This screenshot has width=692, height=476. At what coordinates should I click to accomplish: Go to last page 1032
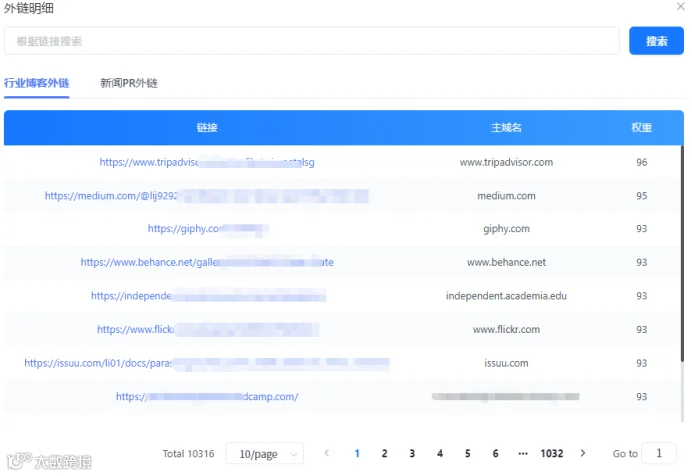coord(552,454)
